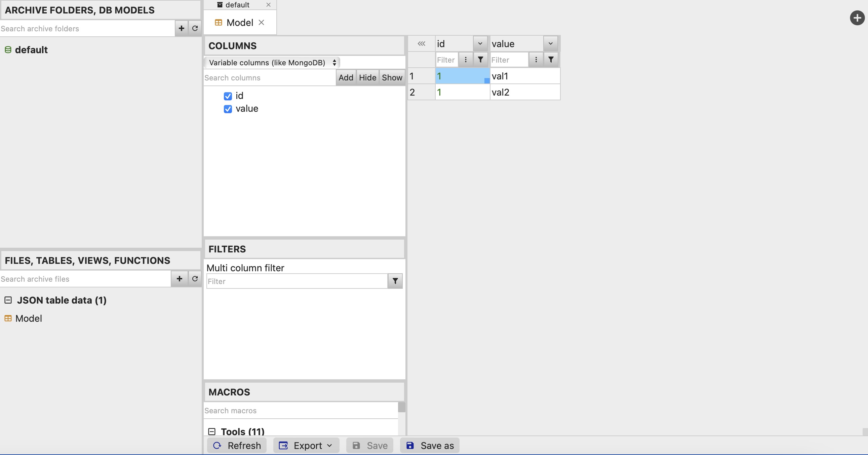Open the Export menu at the bottom

tap(306, 445)
